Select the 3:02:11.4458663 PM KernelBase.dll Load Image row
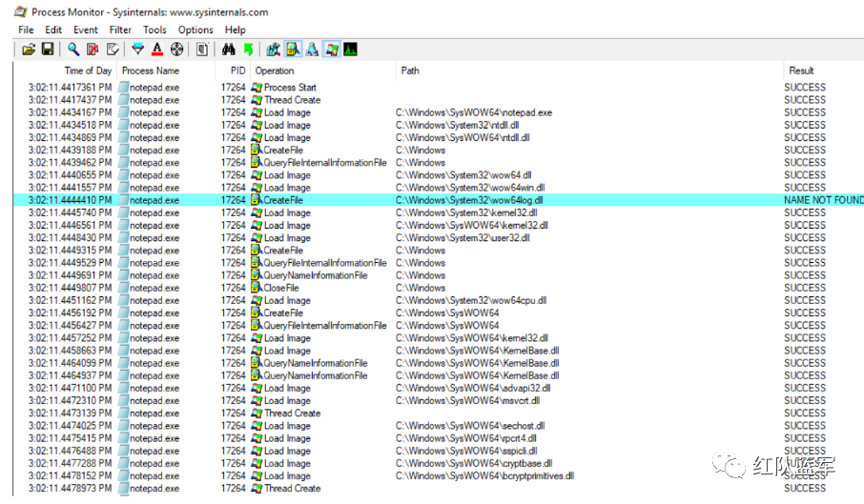Viewport: 864px width, 504px height. tap(438, 351)
